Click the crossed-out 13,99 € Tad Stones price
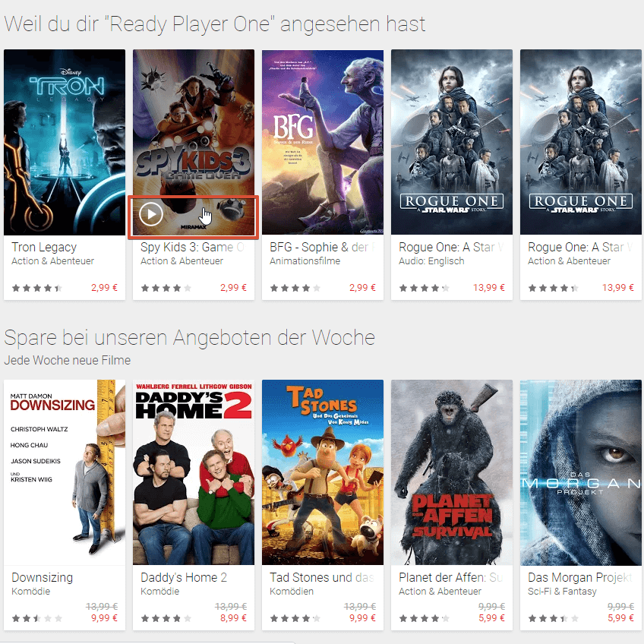 [x=360, y=606]
